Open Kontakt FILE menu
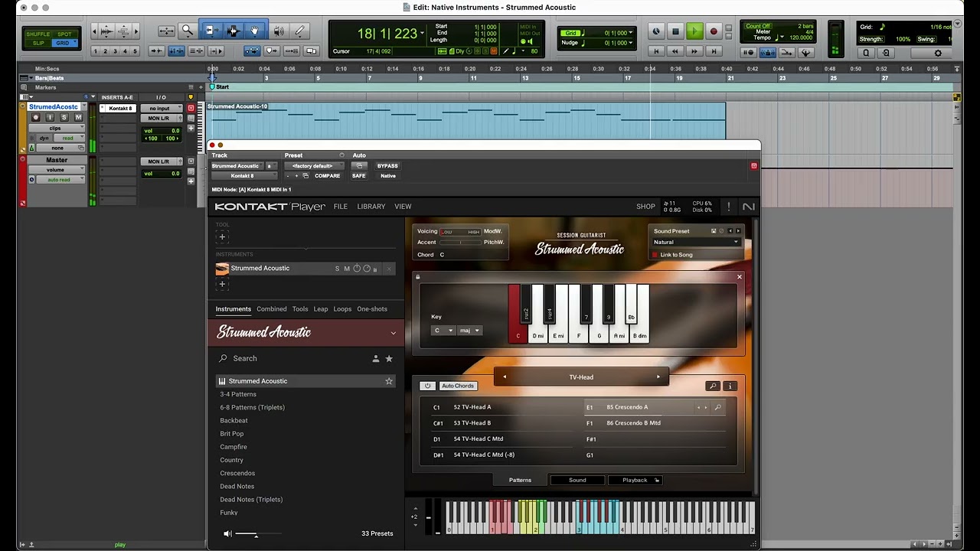The height and width of the screenshot is (551, 980). click(x=341, y=207)
